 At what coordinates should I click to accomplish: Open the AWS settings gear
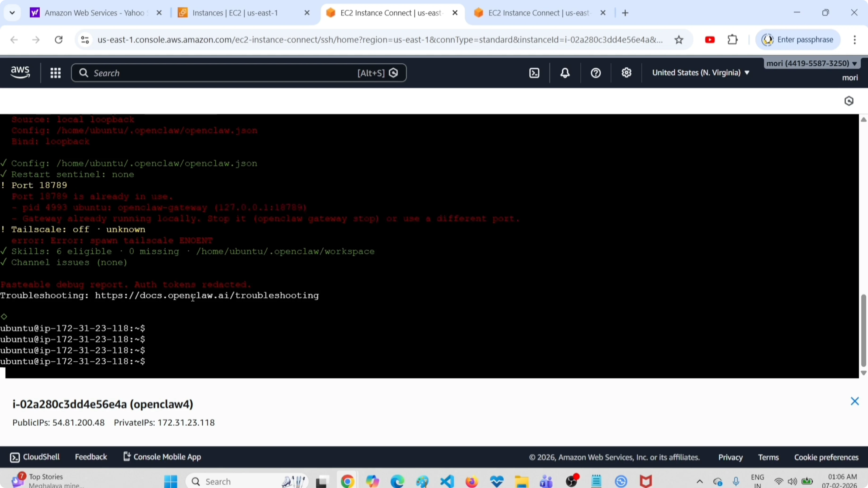pos(626,73)
